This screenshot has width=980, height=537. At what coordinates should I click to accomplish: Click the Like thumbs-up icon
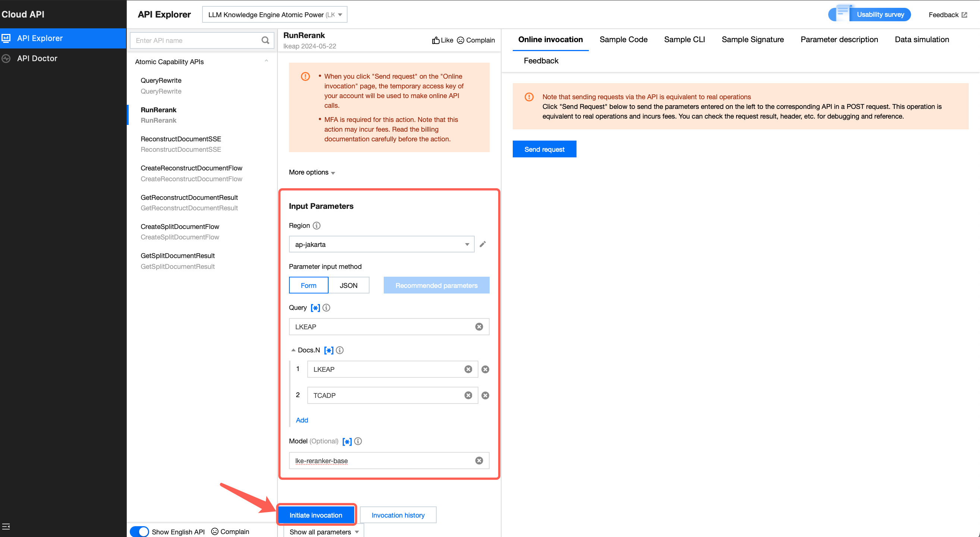(x=436, y=40)
